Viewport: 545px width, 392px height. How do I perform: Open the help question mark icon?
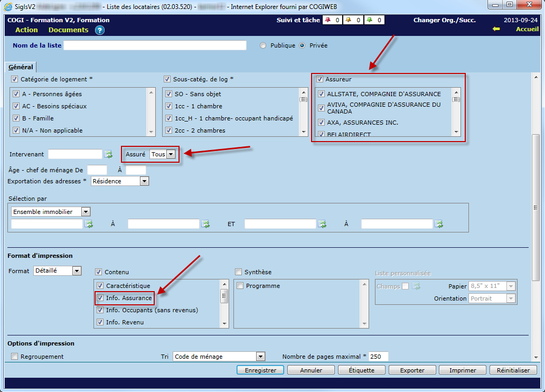coord(100,30)
